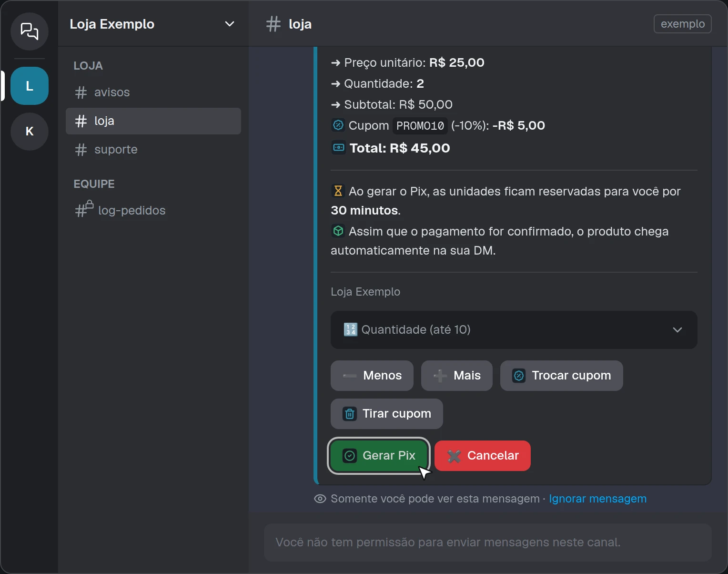728x574 pixels.
Task: Collapse the EQUIPE category
Action: click(94, 184)
